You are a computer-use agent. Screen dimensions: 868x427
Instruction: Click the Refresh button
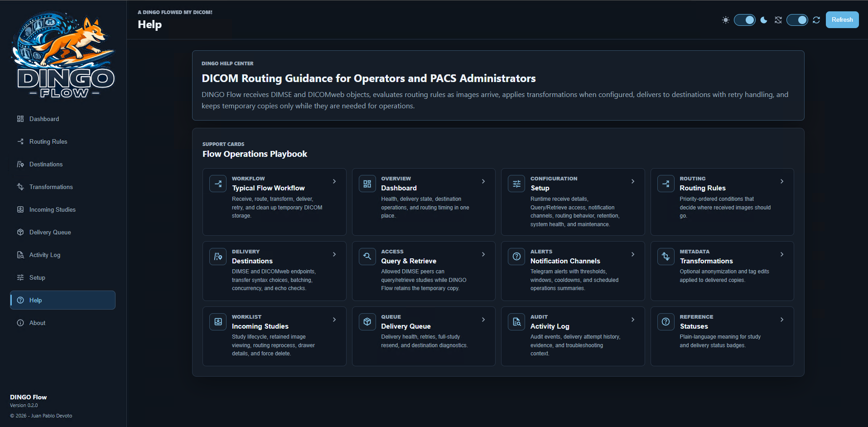(x=842, y=20)
